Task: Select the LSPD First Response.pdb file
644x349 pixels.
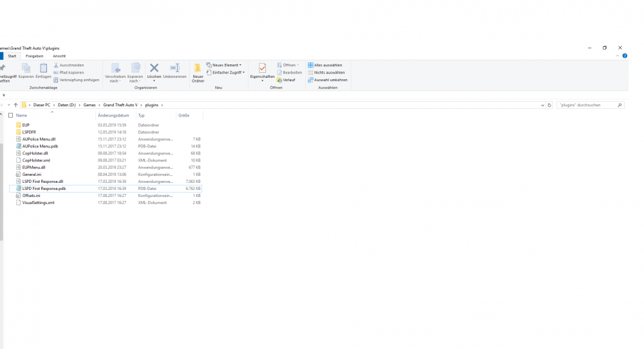Action: point(44,189)
